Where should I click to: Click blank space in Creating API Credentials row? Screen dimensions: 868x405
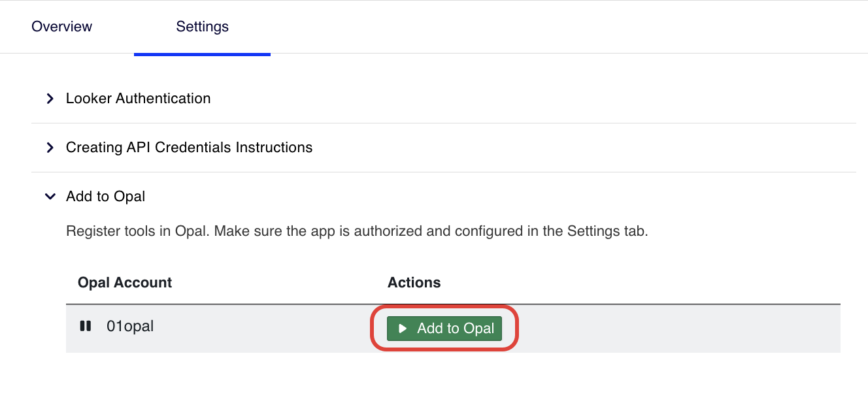pos(575,148)
